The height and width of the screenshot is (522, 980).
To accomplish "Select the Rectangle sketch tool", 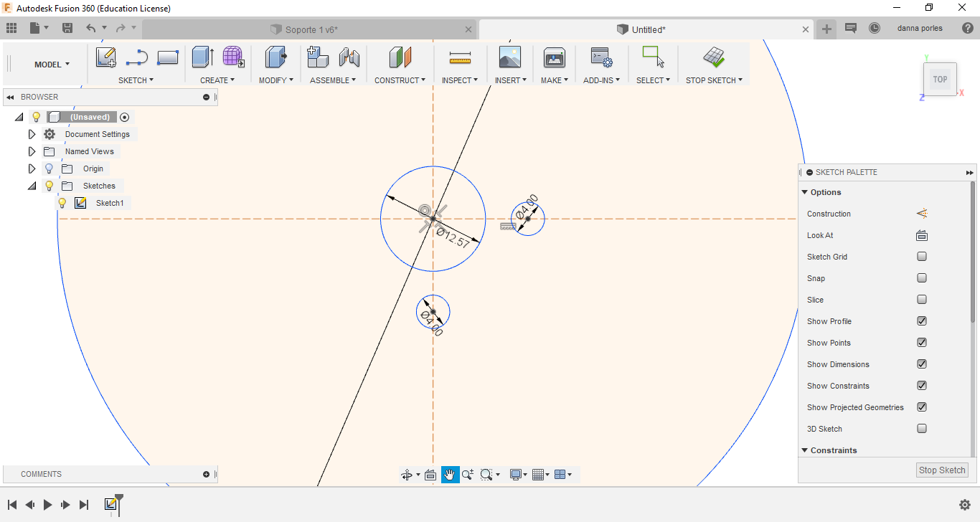I will pos(168,57).
